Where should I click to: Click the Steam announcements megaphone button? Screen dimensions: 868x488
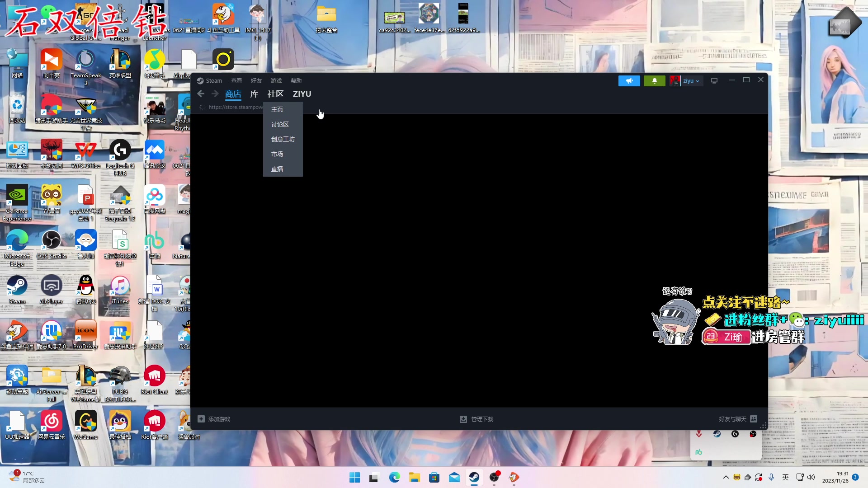click(629, 81)
